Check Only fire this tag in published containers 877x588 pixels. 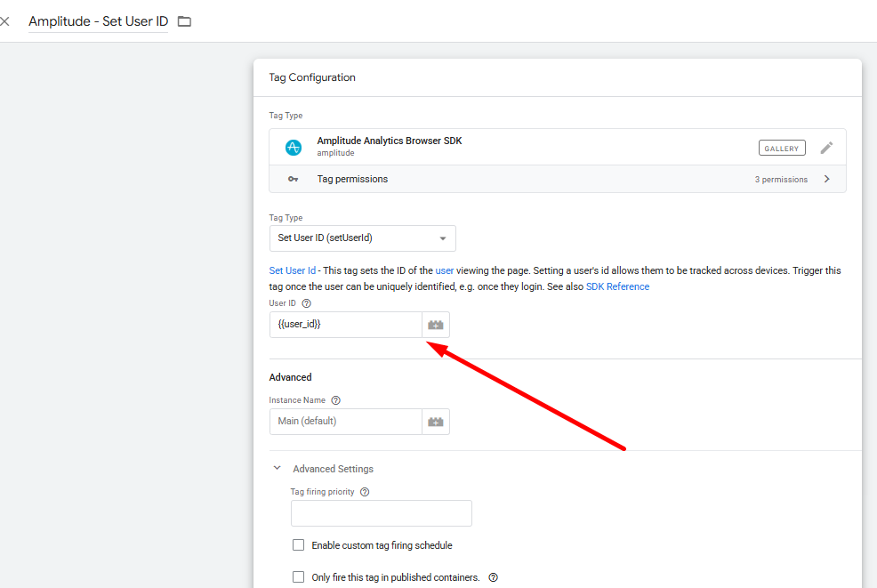pos(299,577)
